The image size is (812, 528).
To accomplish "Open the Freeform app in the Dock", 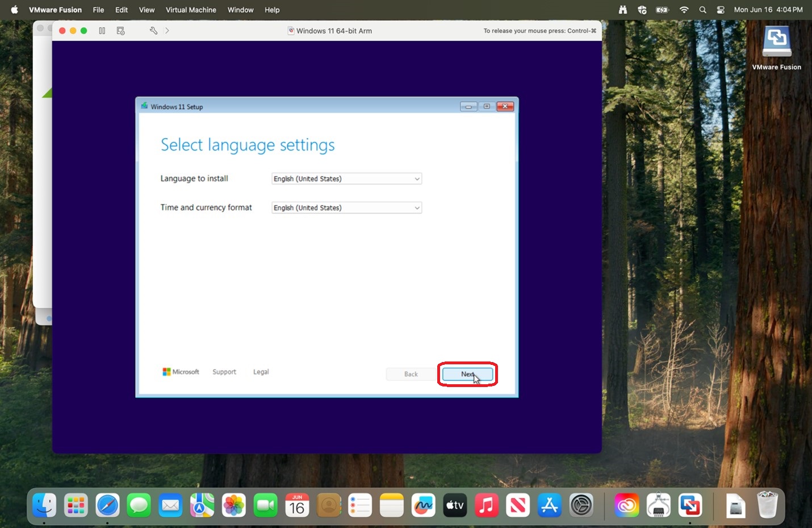I will coord(423,505).
